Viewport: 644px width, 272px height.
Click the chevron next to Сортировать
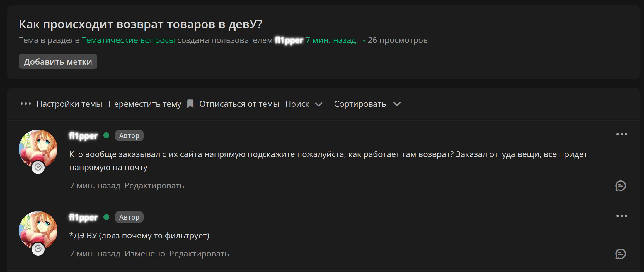tap(397, 104)
